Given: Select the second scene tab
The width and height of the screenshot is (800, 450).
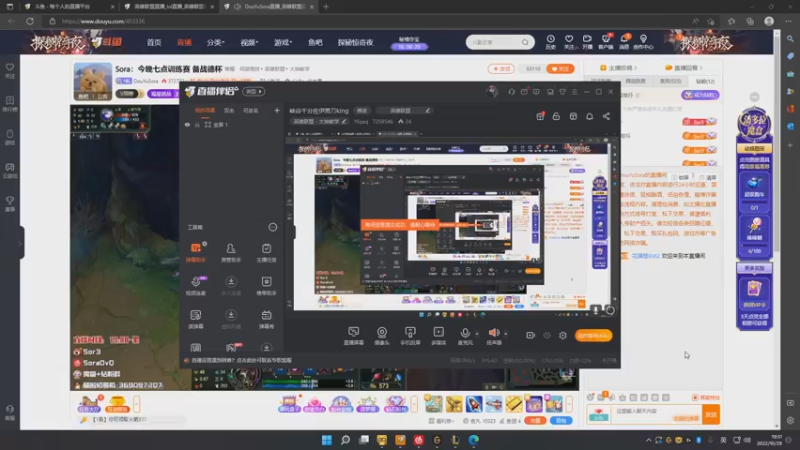Looking at the screenshot, I should pyautogui.click(x=229, y=110).
